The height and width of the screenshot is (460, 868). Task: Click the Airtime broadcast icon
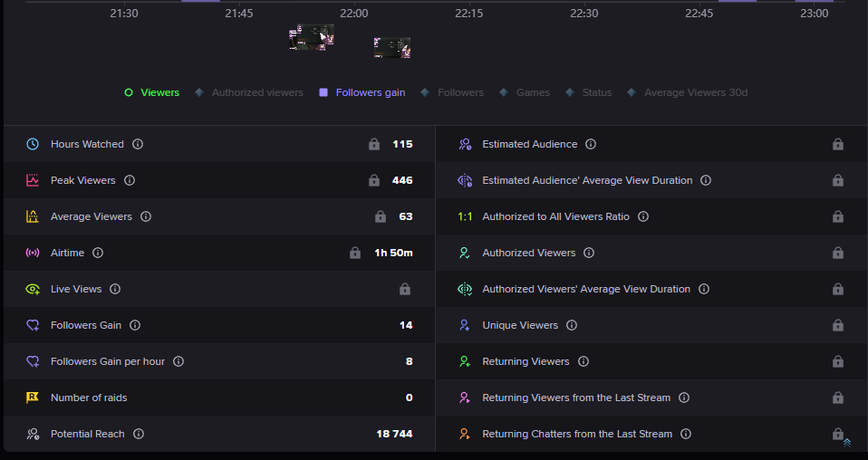[x=33, y=253]
